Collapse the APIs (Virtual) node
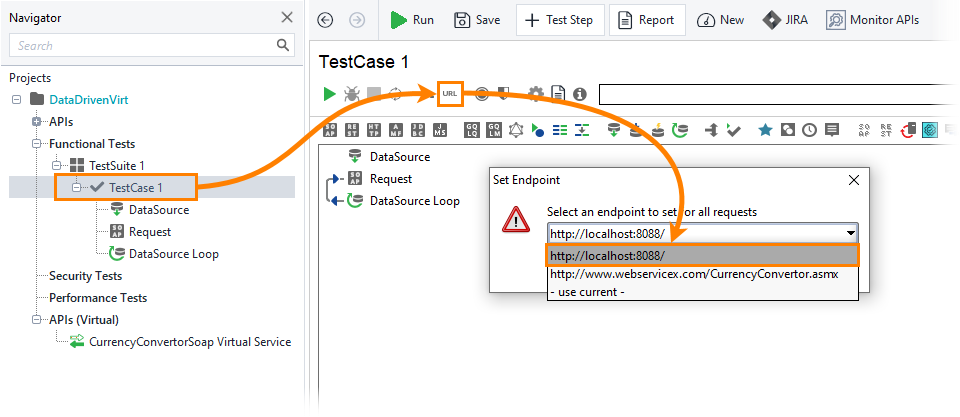Viewport: 960px width, 417px height. (x=36, y=320)
